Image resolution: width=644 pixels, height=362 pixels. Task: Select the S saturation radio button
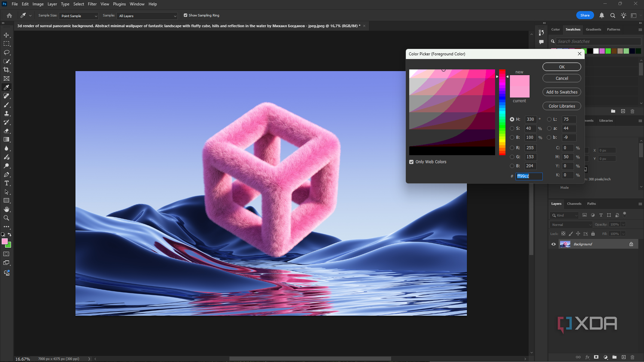click(x=512, y=128)
